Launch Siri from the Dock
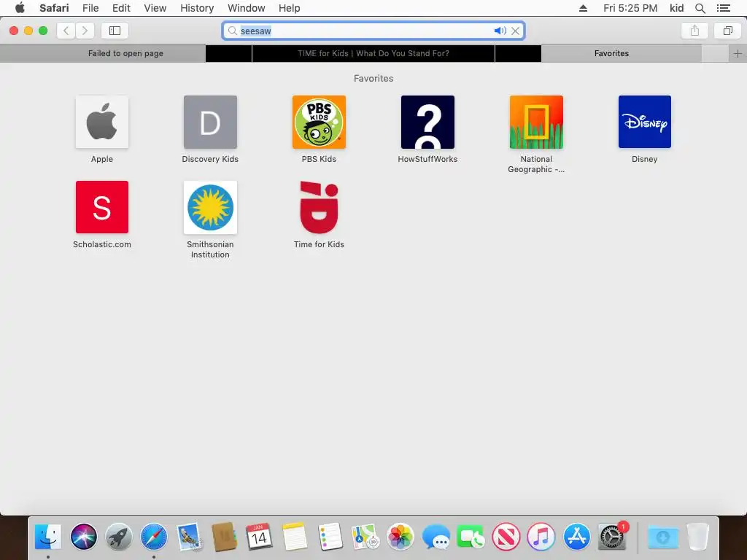747x560 pixels. 83,537
